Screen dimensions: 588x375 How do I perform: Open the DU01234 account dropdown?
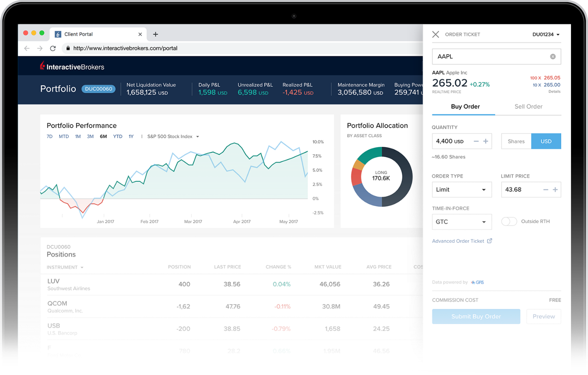click(x=546, y=34)
